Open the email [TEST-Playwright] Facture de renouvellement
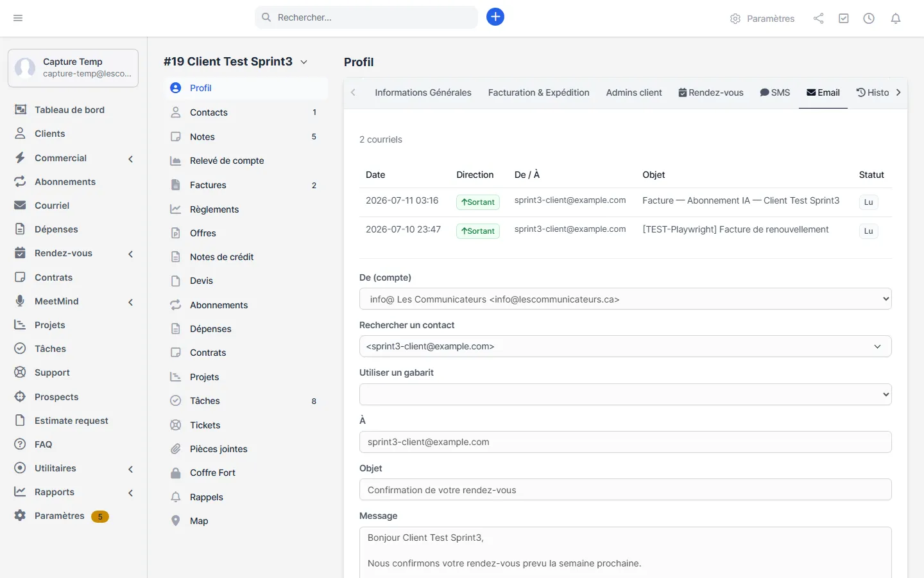 pyautogui.click(x=735, y=229)
